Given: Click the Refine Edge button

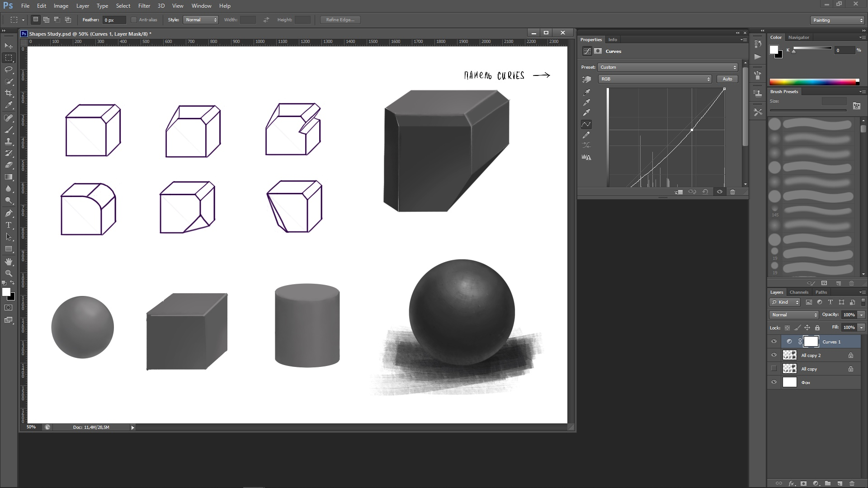Looking at the screenshot, I should pyautogui.click(x=340, y=20).
